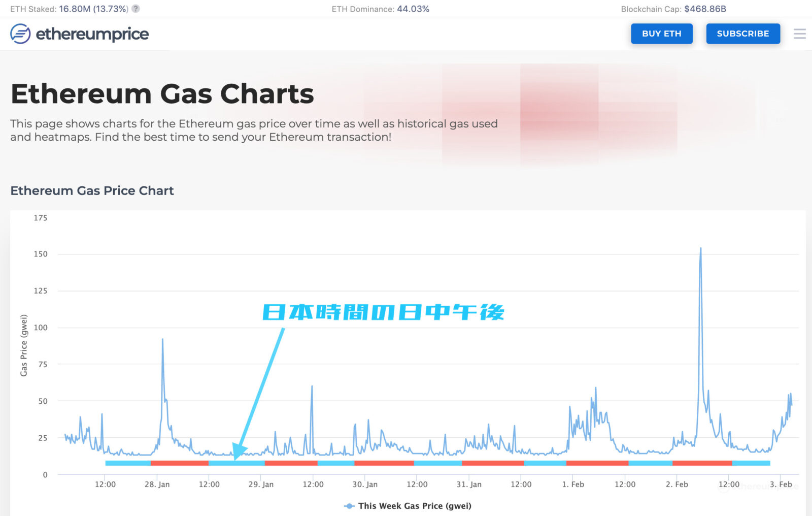Open the hamburger menu icon
This screenshot has width=812, height=516.
point(800,34)
